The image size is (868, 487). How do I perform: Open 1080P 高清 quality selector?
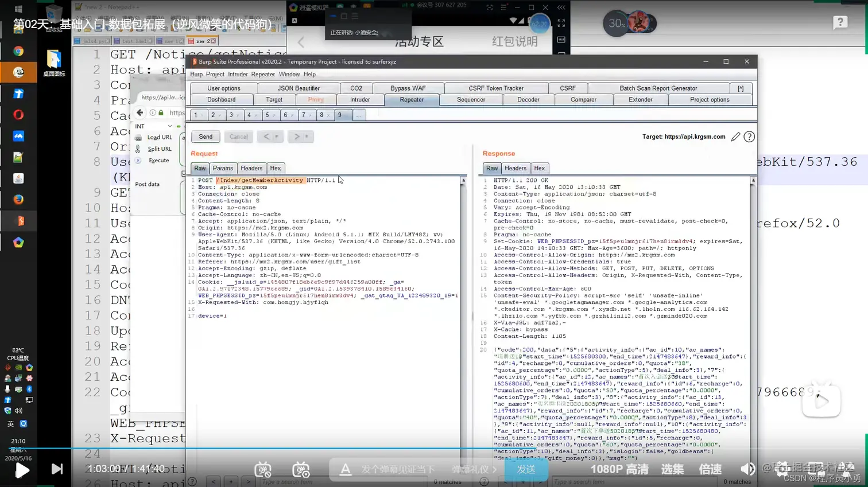[x=619, y=469]
